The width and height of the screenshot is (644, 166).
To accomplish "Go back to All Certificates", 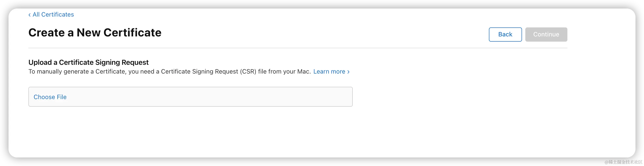I will click(51, 14).
